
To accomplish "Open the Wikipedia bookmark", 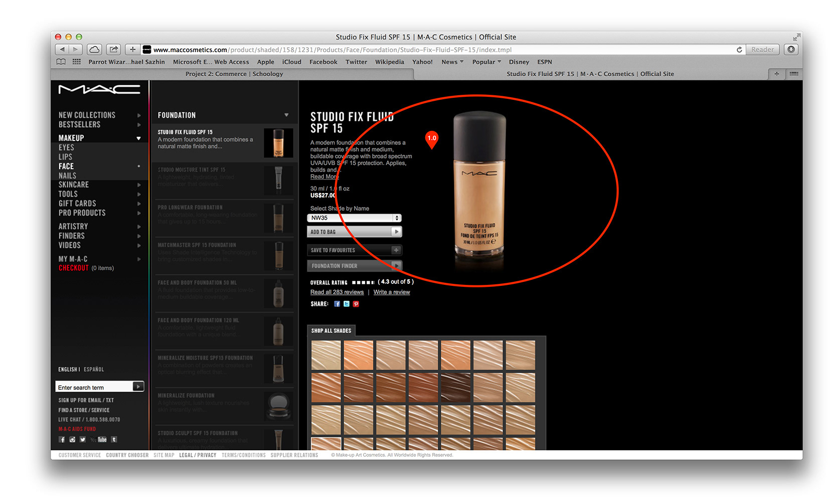I will pyautogui.click(x=389, y=62).
